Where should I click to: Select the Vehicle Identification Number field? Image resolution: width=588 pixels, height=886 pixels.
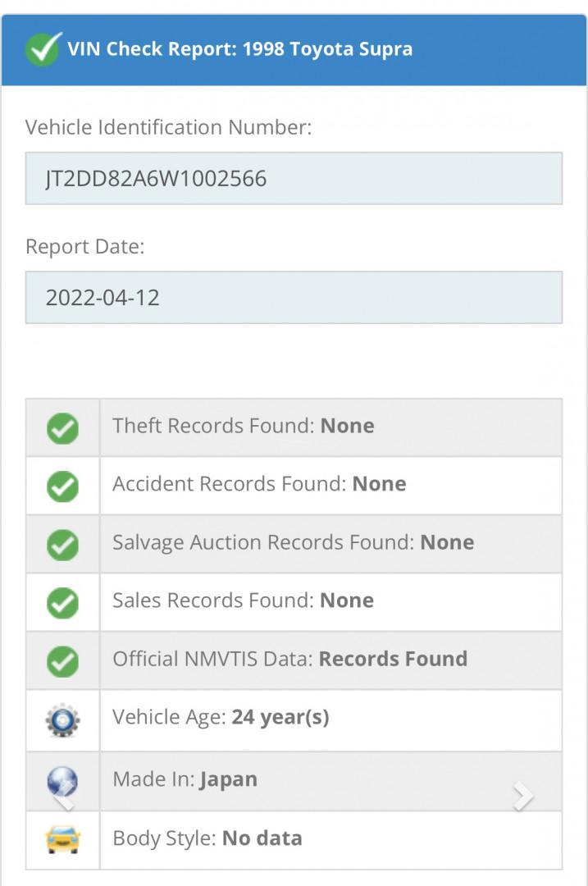coord(294,179)
